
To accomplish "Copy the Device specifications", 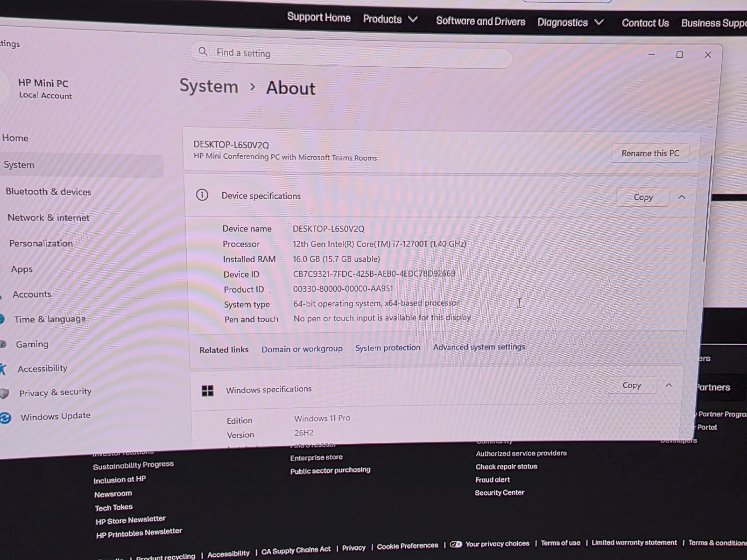I will 643,197.
